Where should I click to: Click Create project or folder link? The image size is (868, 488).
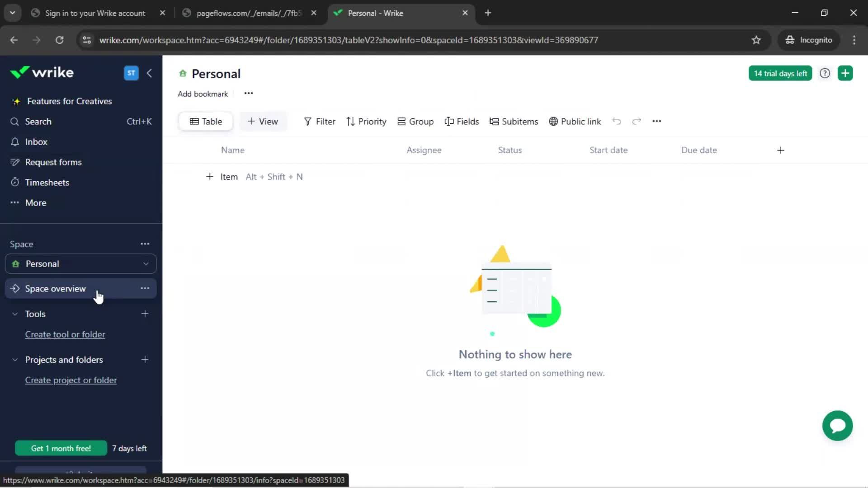coord(71,380)
